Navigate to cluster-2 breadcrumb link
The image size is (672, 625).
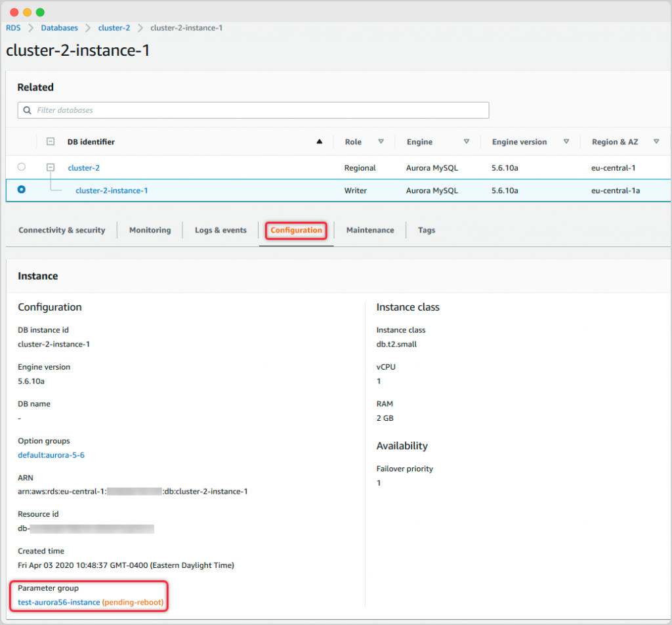[x=114, y=28]
